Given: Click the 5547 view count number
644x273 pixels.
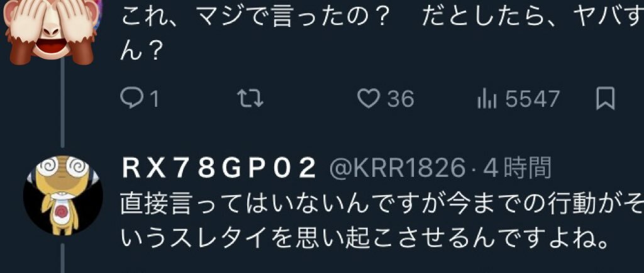Looking at the screenshot, I should pos(532,99).
